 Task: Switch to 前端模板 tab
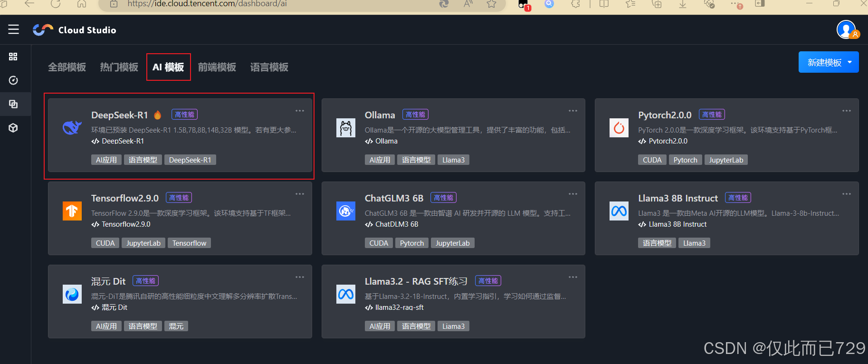(217, 67)
